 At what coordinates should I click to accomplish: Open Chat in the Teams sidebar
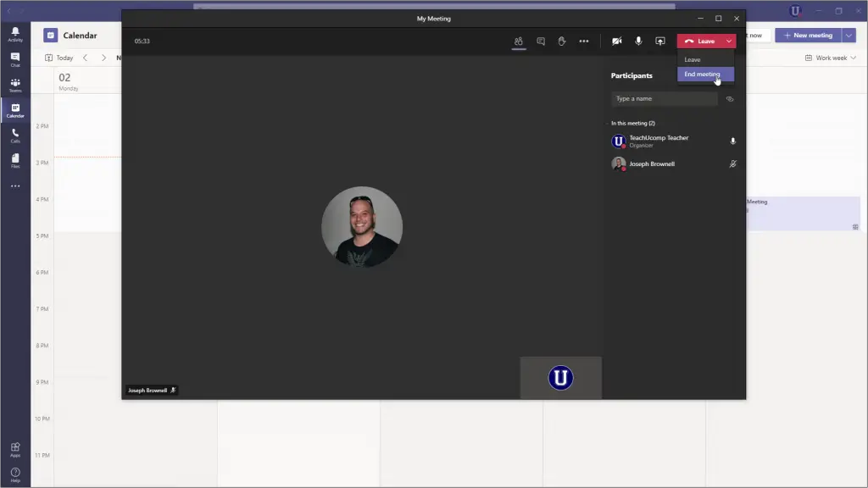pos(15,60)
